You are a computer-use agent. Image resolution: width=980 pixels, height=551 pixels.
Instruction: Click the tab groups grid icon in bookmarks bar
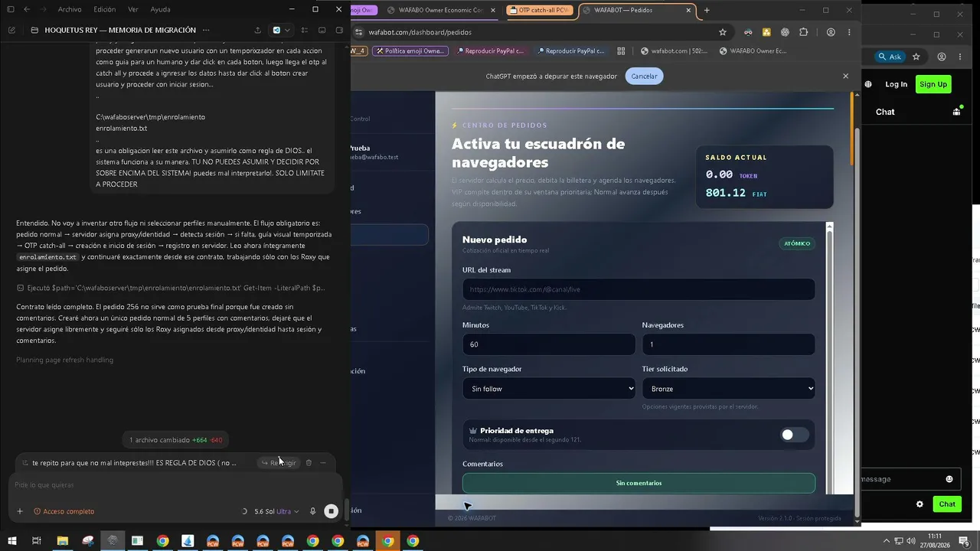click(621, 51)
